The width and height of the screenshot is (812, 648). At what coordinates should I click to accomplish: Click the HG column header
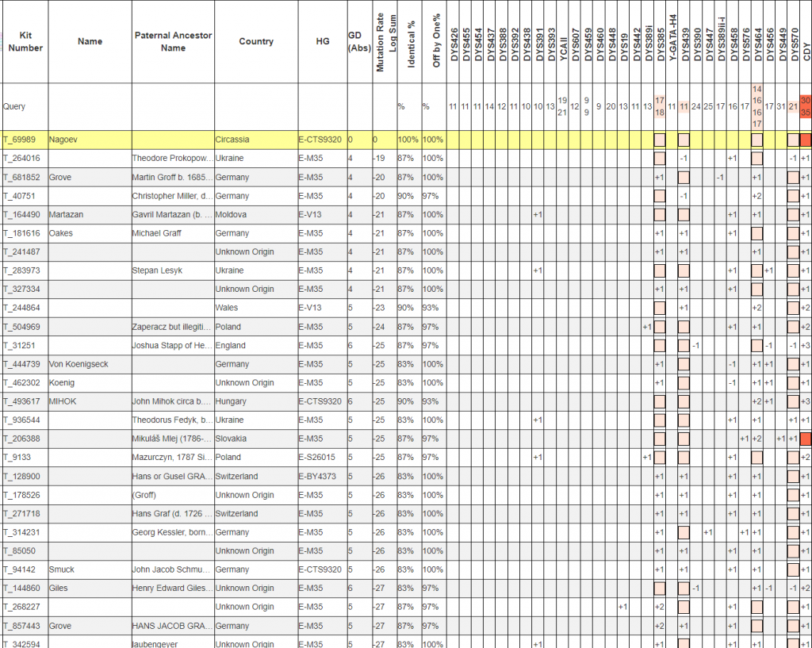(x=321, y=42)
